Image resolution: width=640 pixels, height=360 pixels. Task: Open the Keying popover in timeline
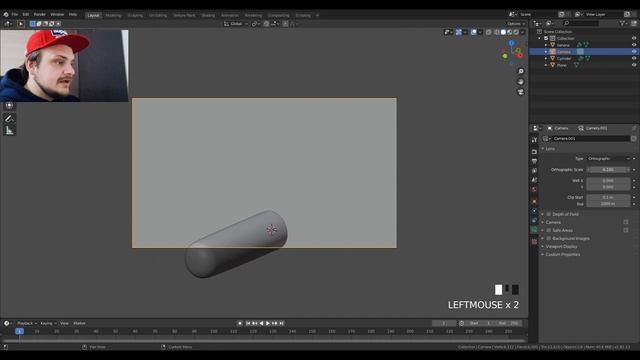[x=48, y=323]
